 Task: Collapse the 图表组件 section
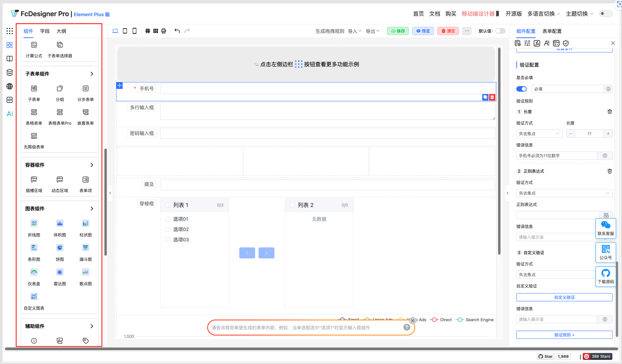click(92, 209)
